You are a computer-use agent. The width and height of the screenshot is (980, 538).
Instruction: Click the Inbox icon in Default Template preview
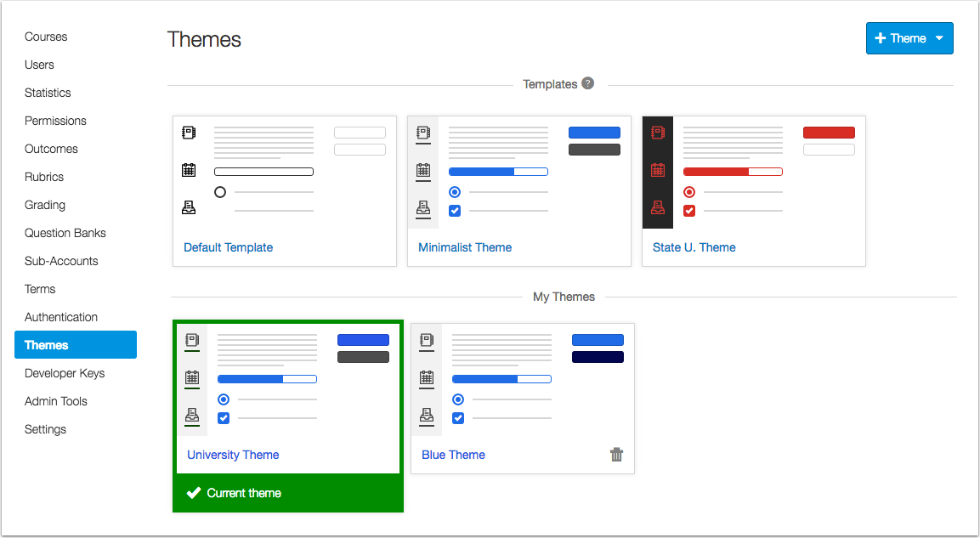[x=188, y=207]
